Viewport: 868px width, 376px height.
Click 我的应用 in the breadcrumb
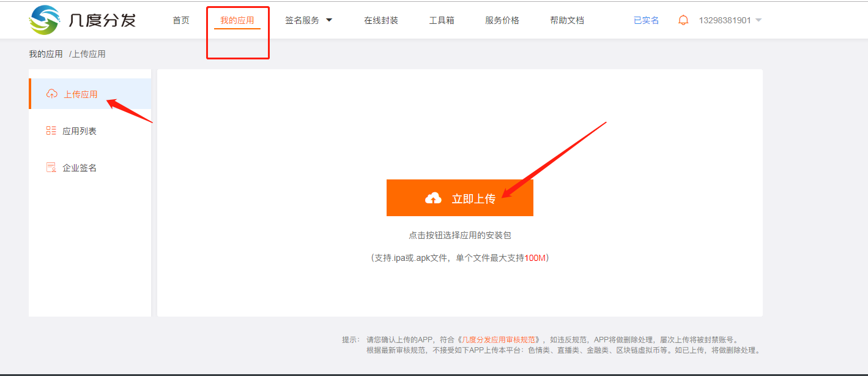click(x=46, y=54)
